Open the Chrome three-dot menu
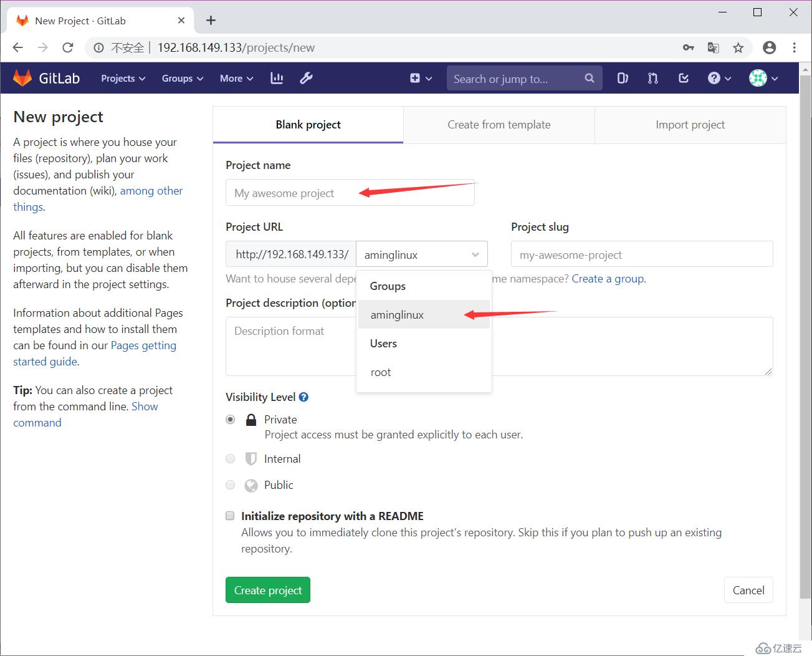Image resolution: width=812 pixels, height=656 pixels. tap(794, 47)
